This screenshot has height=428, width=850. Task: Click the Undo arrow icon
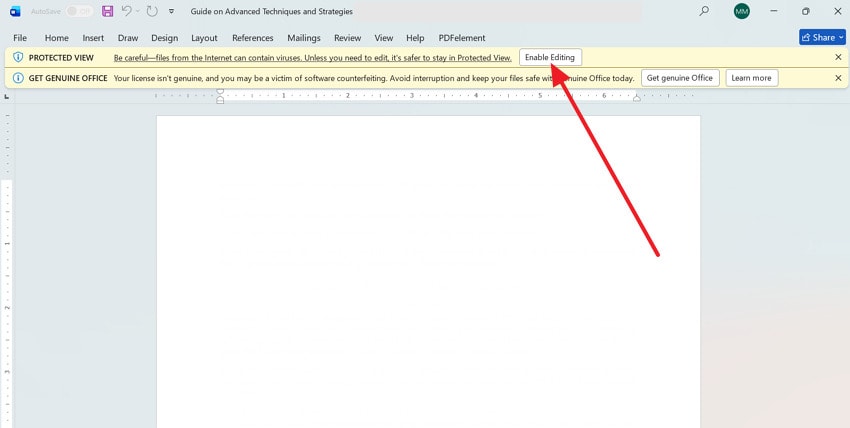pos(126,11)
